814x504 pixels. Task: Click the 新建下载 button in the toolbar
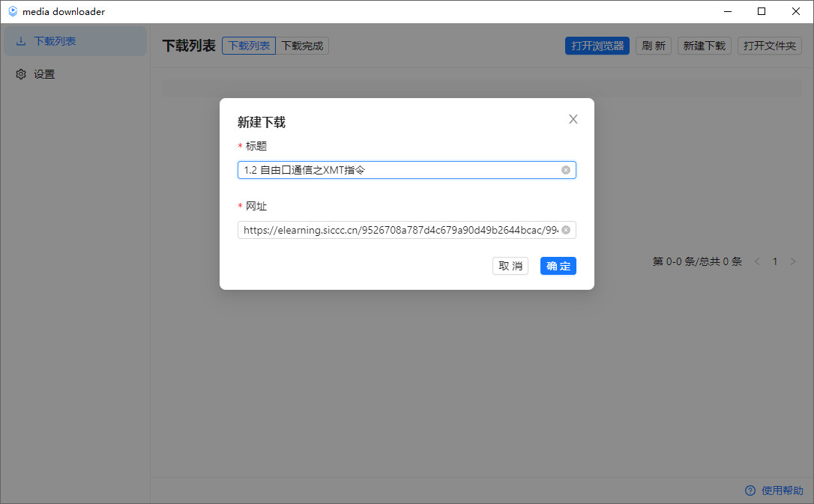pyautogui.click(x=705, y=46)
